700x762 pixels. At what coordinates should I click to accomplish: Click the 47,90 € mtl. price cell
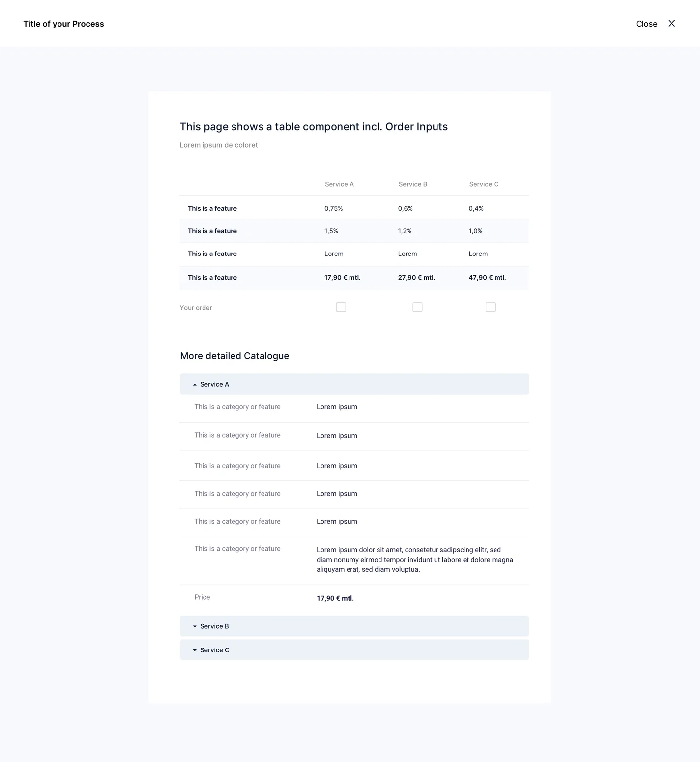pyautogui.click(x=487, y=277)
